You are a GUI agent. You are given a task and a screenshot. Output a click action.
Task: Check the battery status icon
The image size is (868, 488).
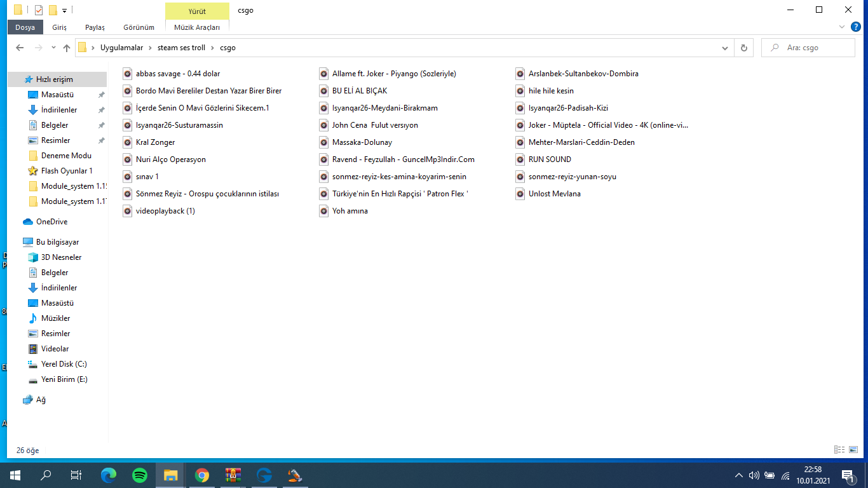click(770, 475)
